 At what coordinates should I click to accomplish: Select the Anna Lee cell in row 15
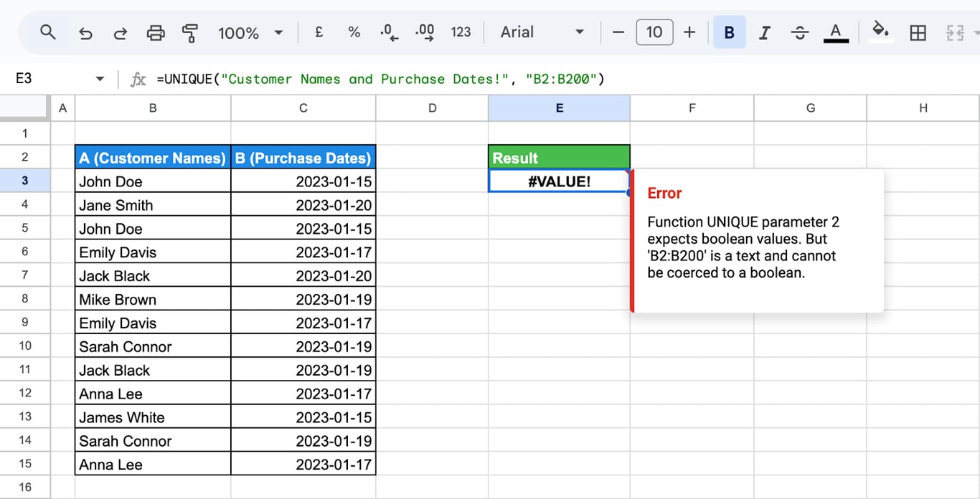tap(153, 465)
